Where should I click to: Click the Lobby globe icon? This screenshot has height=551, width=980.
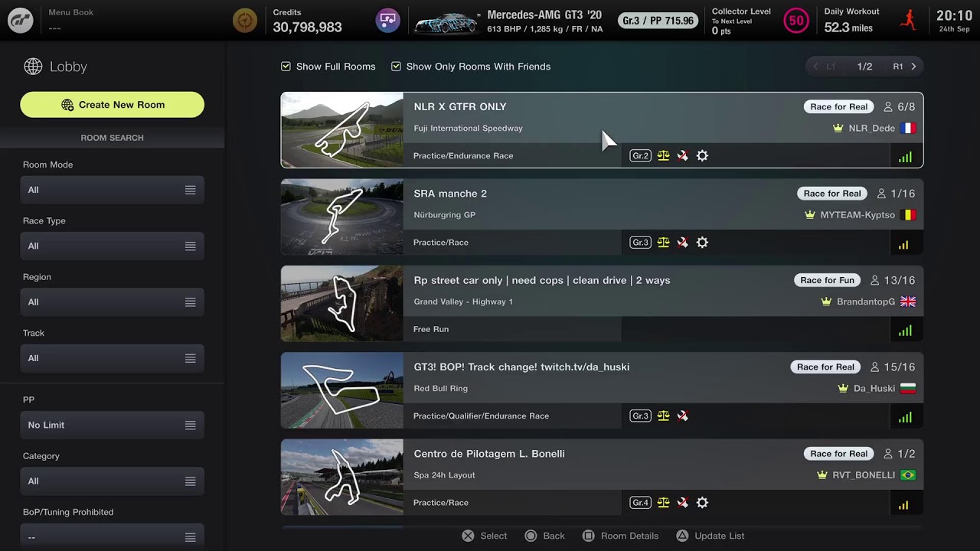[x=33, y=67]
